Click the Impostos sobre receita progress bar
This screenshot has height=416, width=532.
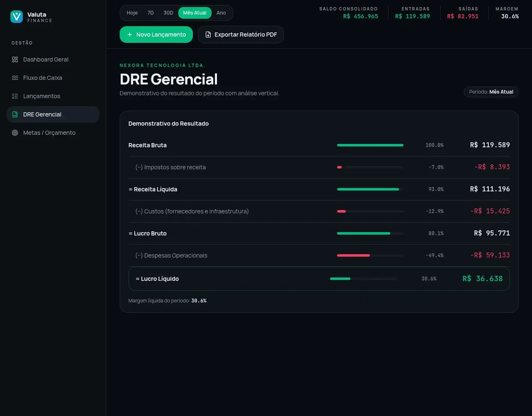click(x=370, y=167)
